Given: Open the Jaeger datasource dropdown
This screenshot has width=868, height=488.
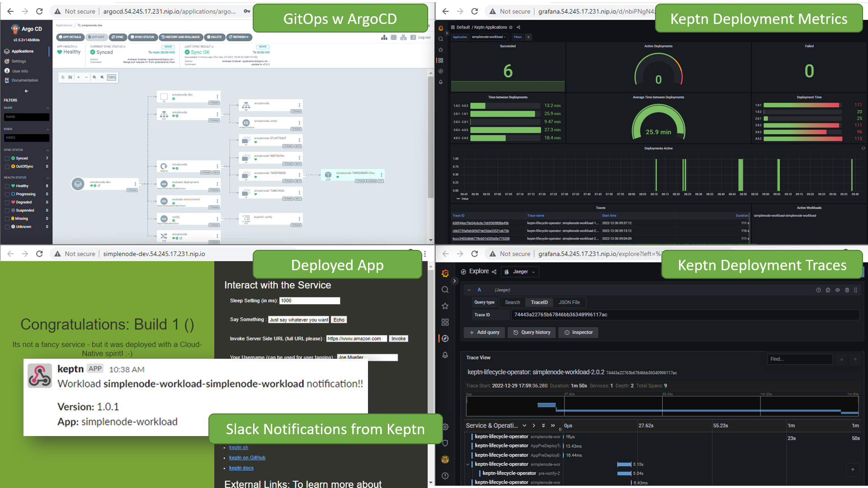Looking at the screenshot, I should (520, 272).
